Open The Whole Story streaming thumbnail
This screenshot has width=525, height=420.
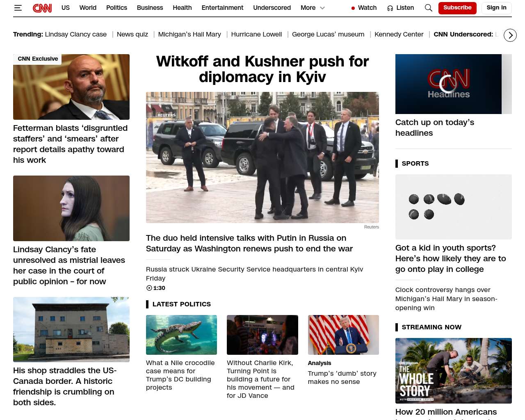click(454, 371)
